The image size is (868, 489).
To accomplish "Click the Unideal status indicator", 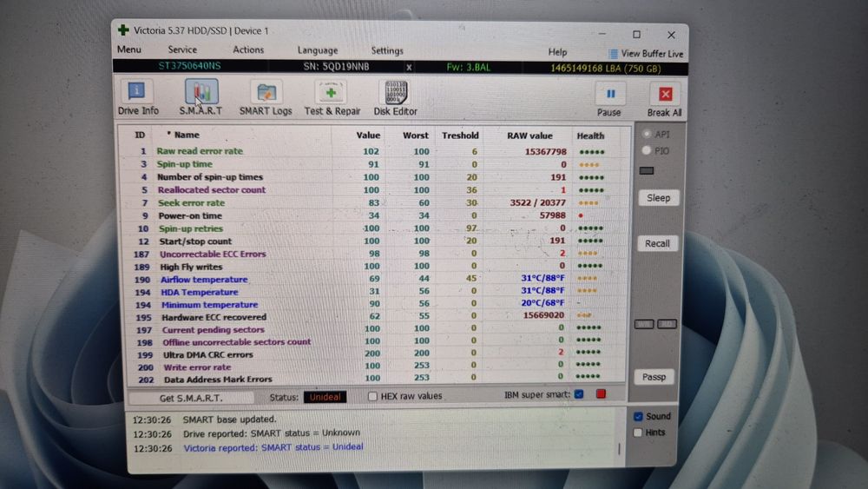I will pyautogui.click(x=325, y=397).
